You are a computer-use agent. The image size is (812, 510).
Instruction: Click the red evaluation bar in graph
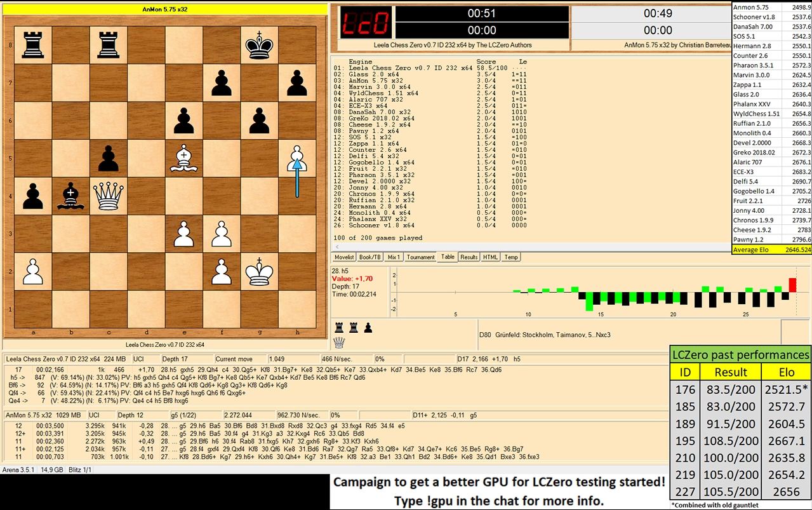[792, 285]
